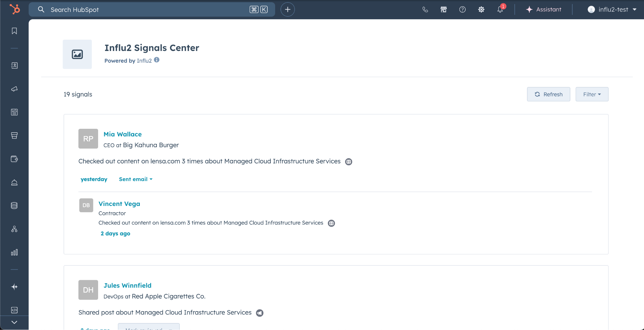644x330 pixels.
Task: Open the bookmarks icon in sidebar
Action: 14,31
